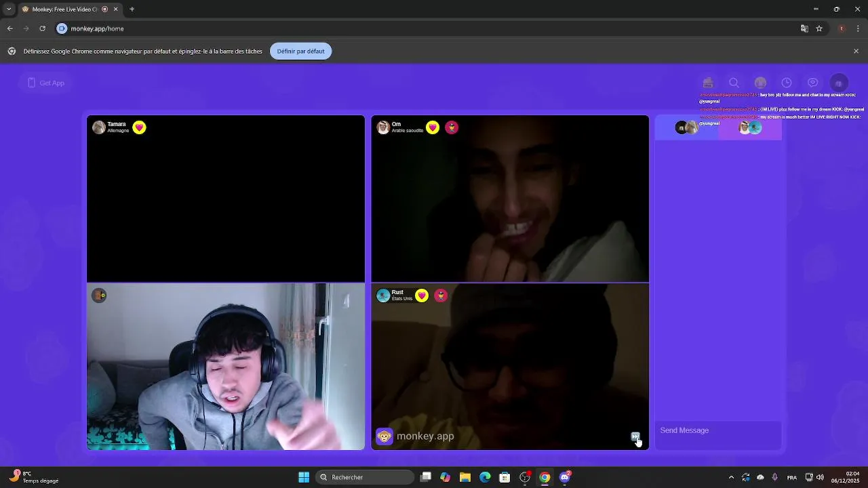Viewport: 868px width, 488px height.
Task: Click Om's profile avatar
Action: click(383, 127)
